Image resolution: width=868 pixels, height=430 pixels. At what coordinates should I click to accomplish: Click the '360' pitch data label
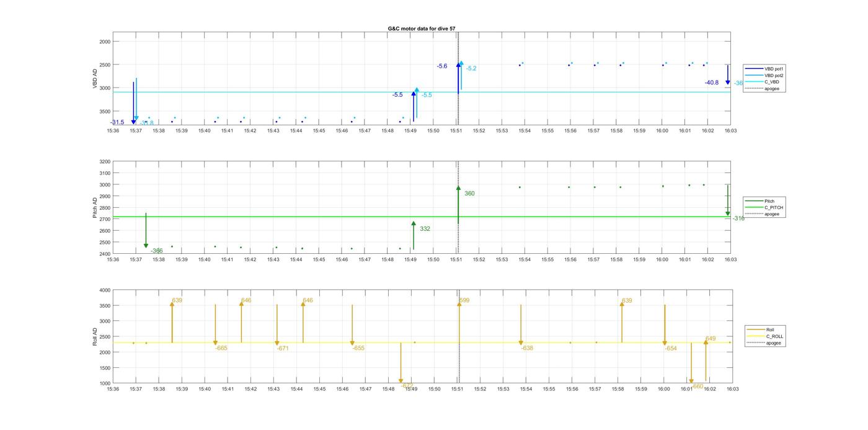pos(469,194)
